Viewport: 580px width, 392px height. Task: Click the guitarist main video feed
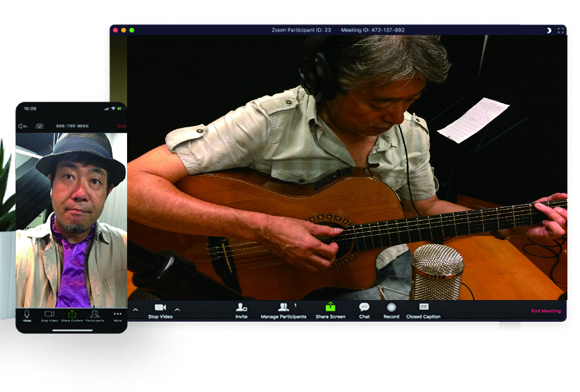pos(347,167)
